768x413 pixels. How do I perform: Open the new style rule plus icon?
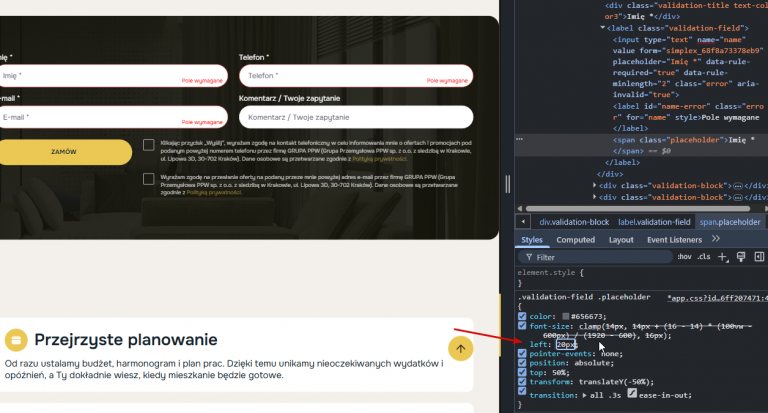click(x=722, y=257)
